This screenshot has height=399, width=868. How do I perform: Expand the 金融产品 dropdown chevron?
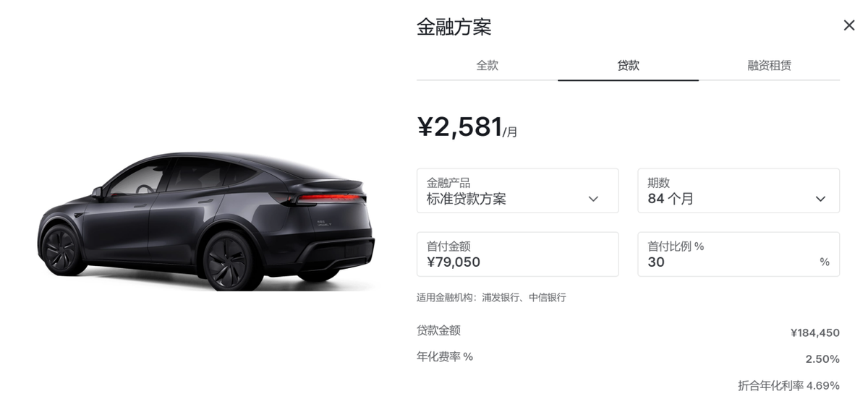pos(593,199)
